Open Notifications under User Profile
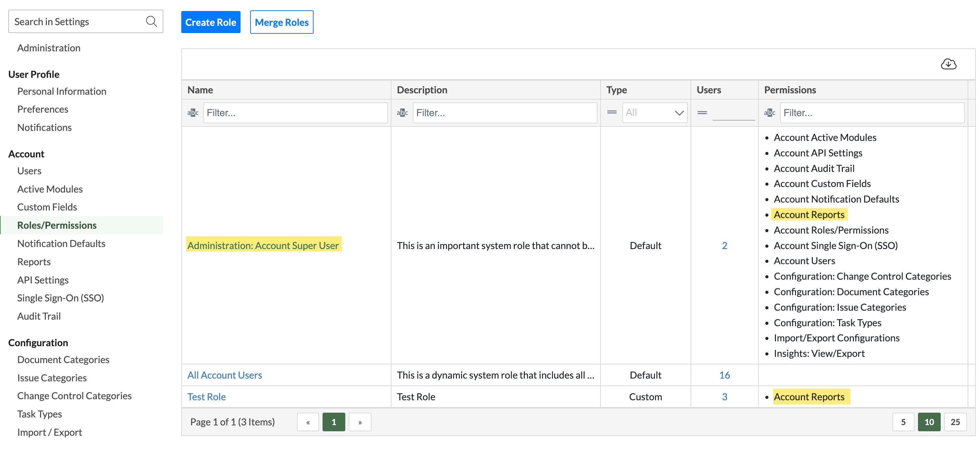 click(x=44, y=127)
